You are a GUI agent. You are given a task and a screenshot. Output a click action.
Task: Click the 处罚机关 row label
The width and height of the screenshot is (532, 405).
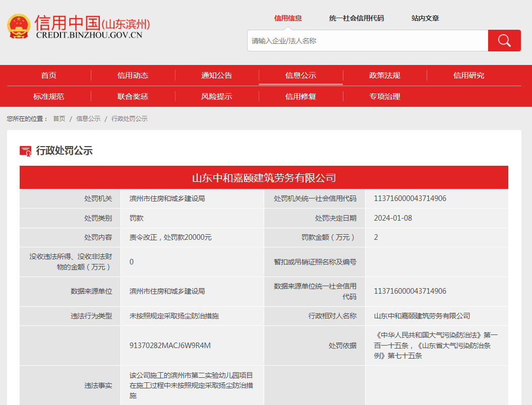98,198
